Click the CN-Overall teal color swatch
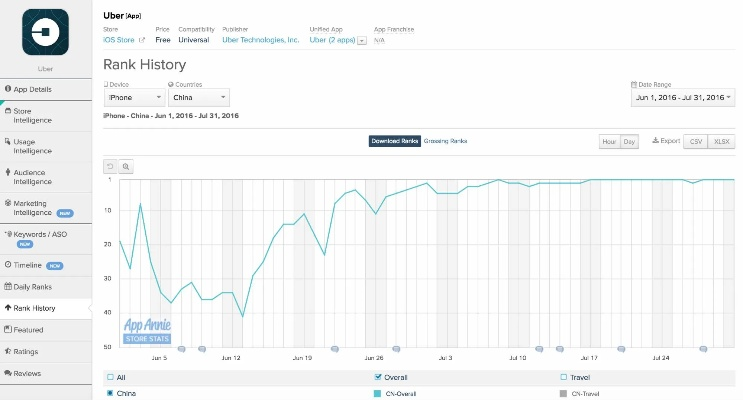 pyautogui.click(x=376, y=394)
